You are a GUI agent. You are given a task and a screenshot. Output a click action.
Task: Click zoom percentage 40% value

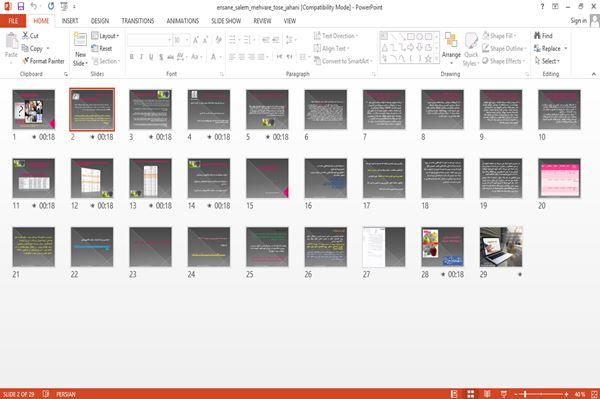[579, 394]
